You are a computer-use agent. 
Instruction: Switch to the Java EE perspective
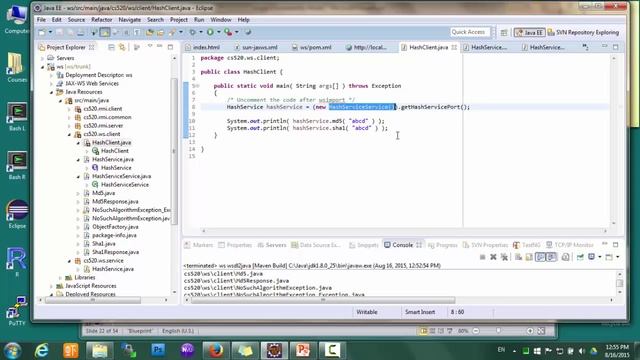(x=529, y=32)
